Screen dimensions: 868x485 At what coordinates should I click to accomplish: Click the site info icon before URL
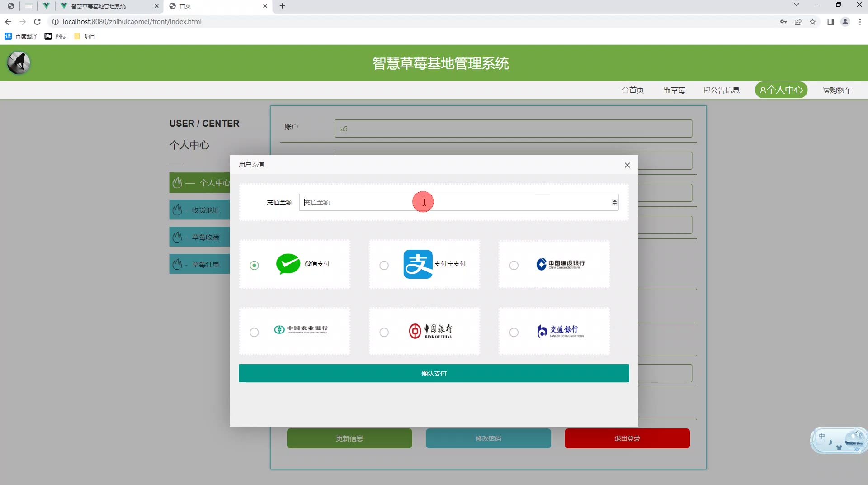pos(55,22)
